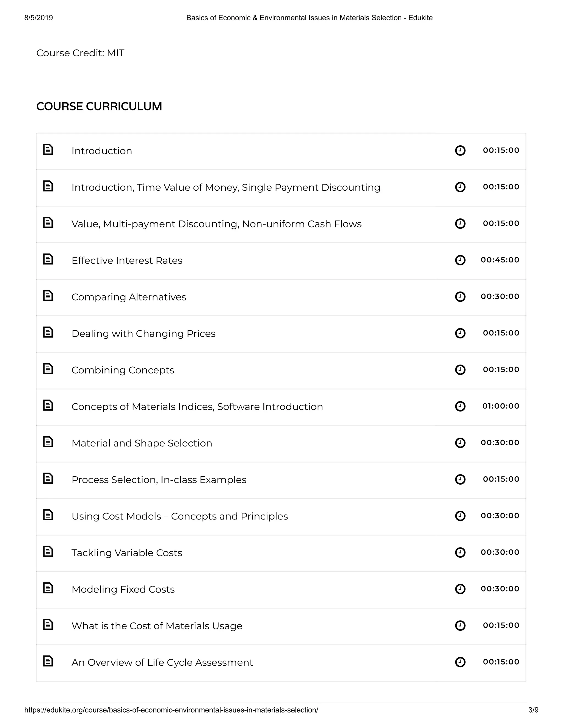Click the 01:00:00 duration label
Viewport: 563px width, 728px height.
pyautogui.click(x=501, y=406)
